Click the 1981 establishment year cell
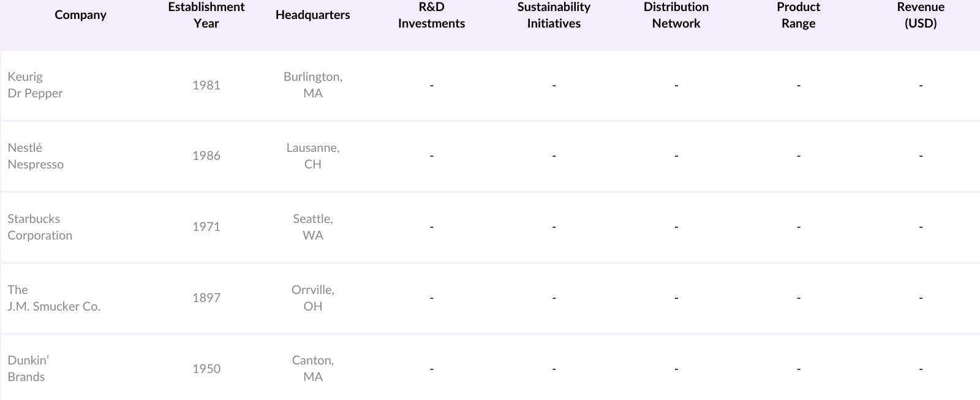 click(206, 85)
